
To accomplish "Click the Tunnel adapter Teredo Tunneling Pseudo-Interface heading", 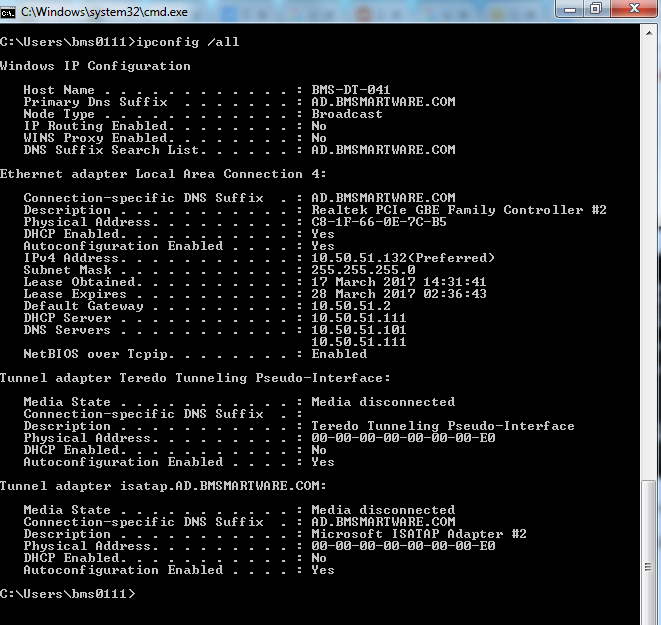I will 195,378.
